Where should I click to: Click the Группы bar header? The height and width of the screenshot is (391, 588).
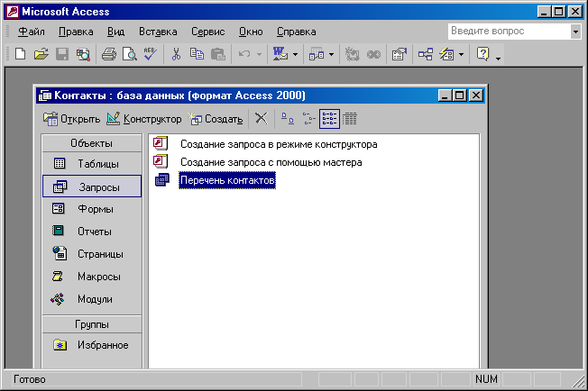92,324
